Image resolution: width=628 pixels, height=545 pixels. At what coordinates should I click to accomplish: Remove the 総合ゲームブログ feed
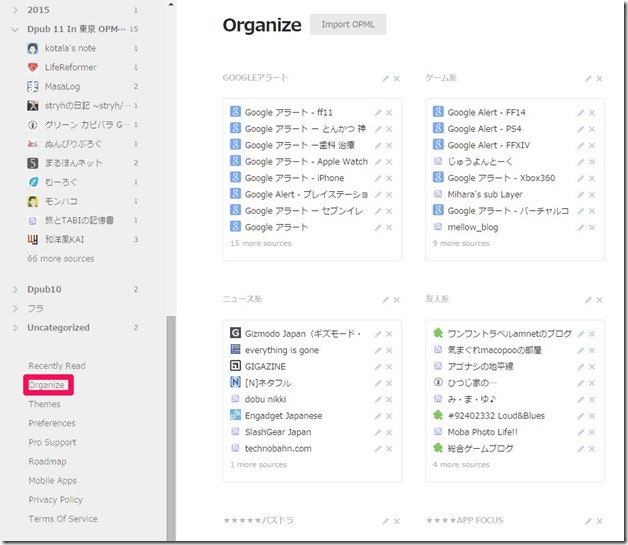(592, 449)
